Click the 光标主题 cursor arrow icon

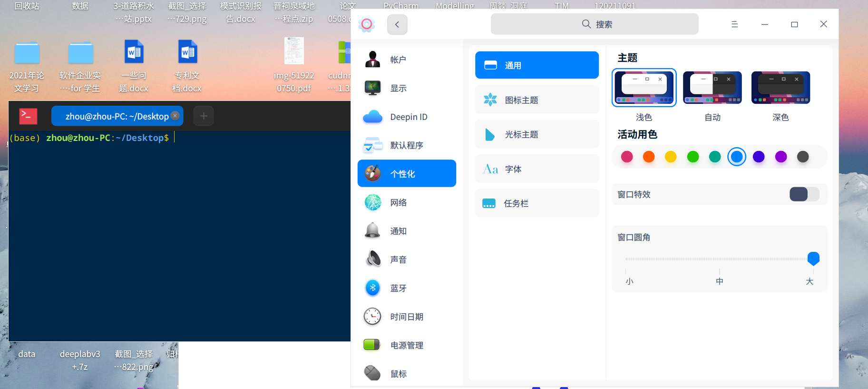click(x=490, y=134)
